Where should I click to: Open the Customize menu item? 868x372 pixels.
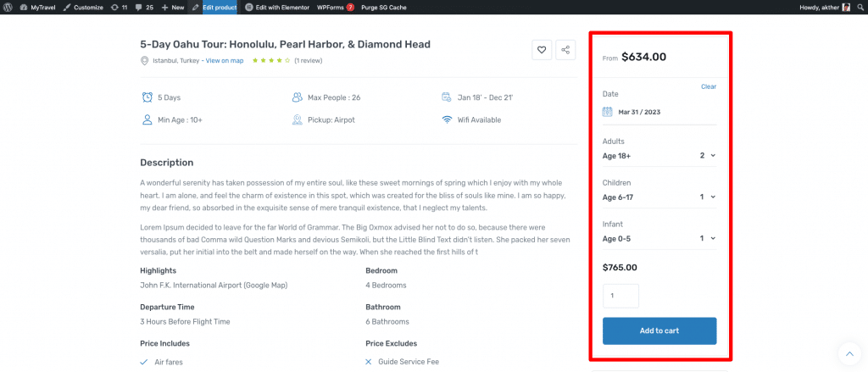click(81, 7)
